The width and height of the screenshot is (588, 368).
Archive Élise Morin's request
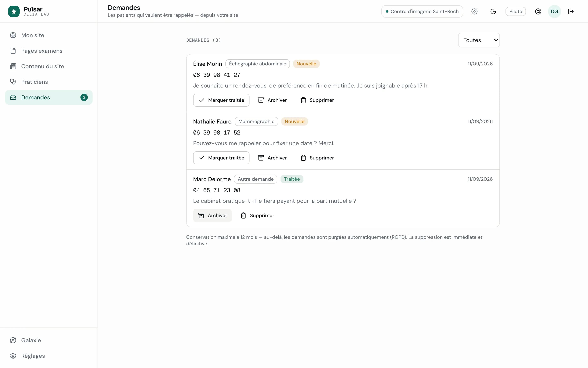coord(272,100)
